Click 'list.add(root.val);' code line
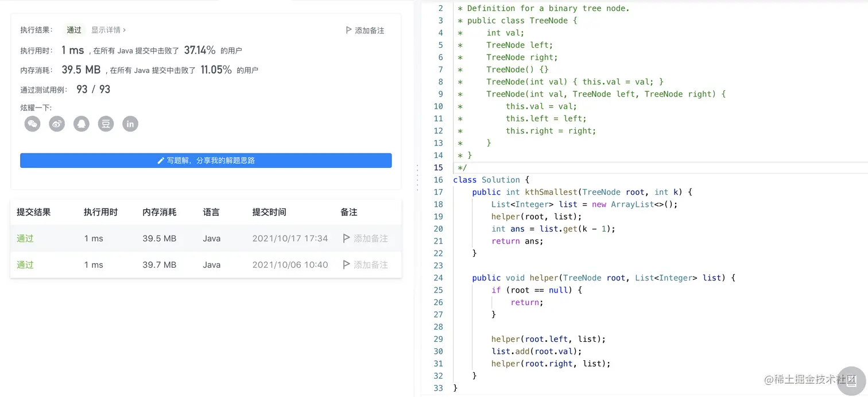The width and height of the screenshot is (868, 397). tap(537, 351)
